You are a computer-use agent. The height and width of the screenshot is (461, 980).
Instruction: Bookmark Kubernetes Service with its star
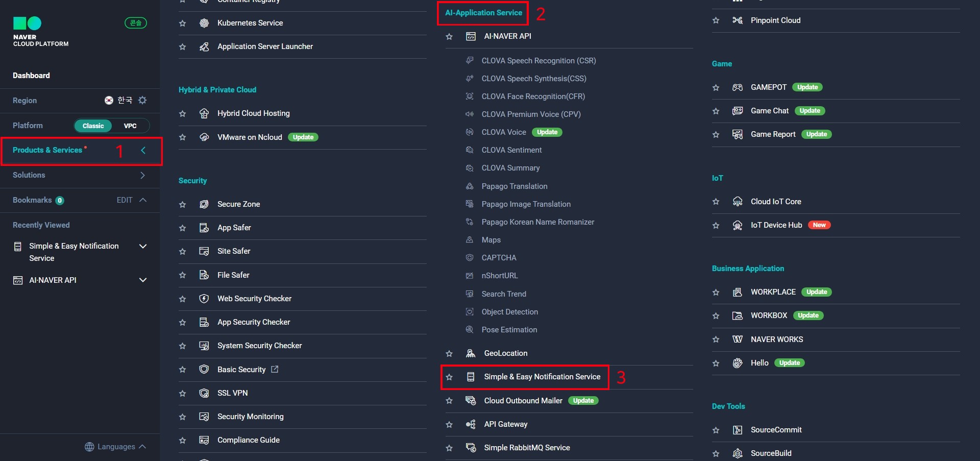coord(182,23)
